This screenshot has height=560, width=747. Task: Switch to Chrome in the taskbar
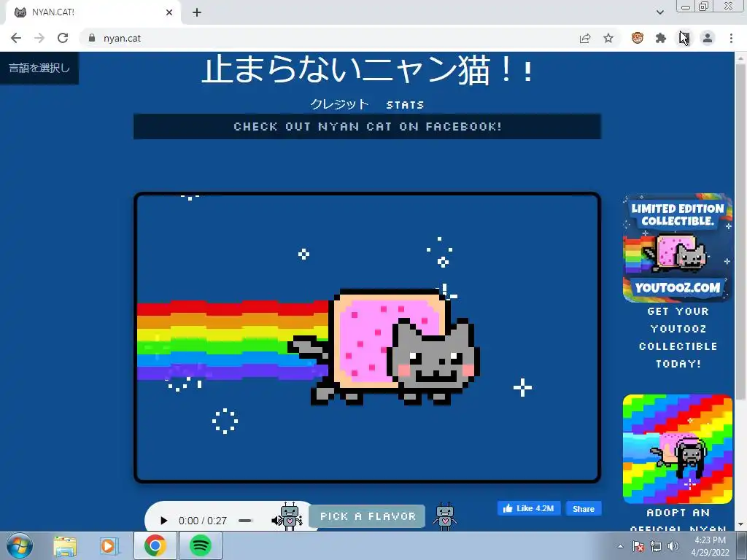point(155,545)
